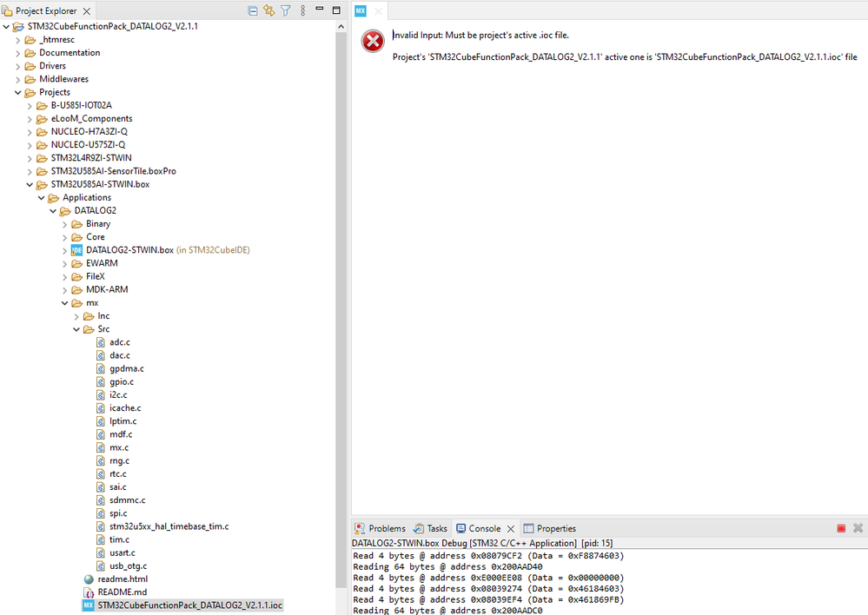
Task: Select the sdmmc.c source file
Action: (x=128, y=500)
